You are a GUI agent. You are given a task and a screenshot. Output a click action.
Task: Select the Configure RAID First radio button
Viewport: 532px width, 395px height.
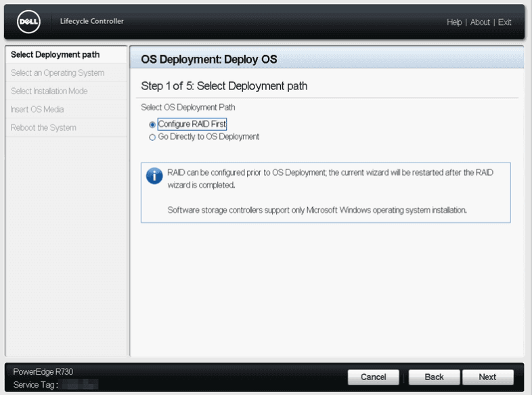point(152,125)
